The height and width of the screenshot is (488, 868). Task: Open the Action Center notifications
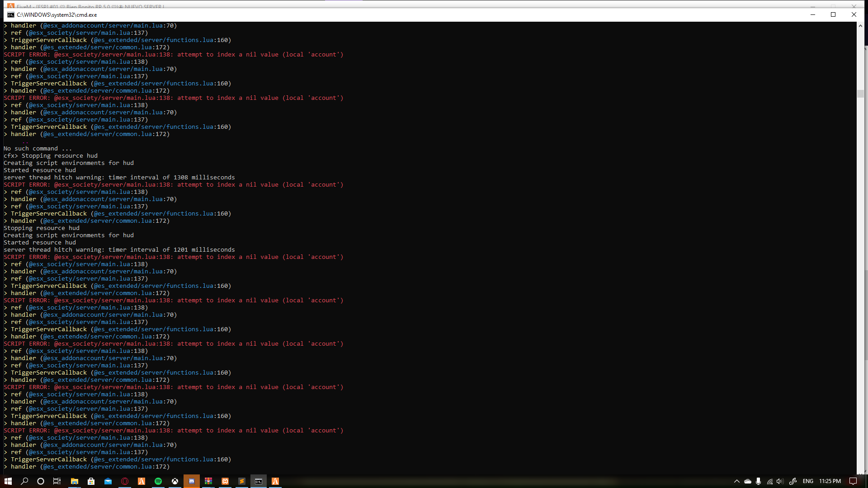pyautogui.click(x=853, y=481)
